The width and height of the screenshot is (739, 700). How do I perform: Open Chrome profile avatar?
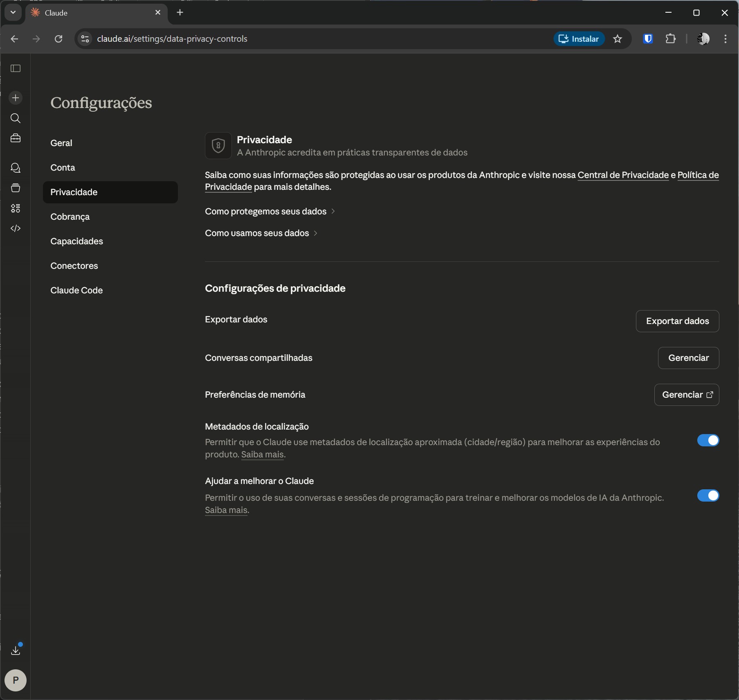pyautogui.click(x=703, y=39)
